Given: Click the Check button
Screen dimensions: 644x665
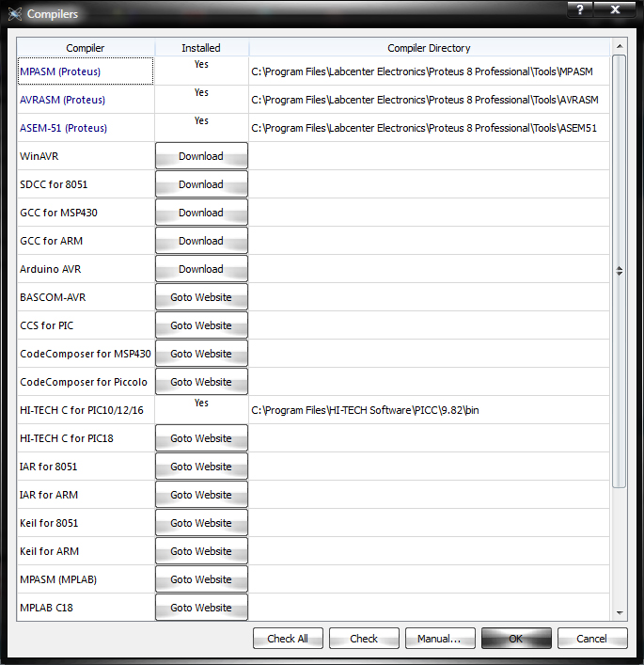Looking at the screenshot, I should coord(364,639).
